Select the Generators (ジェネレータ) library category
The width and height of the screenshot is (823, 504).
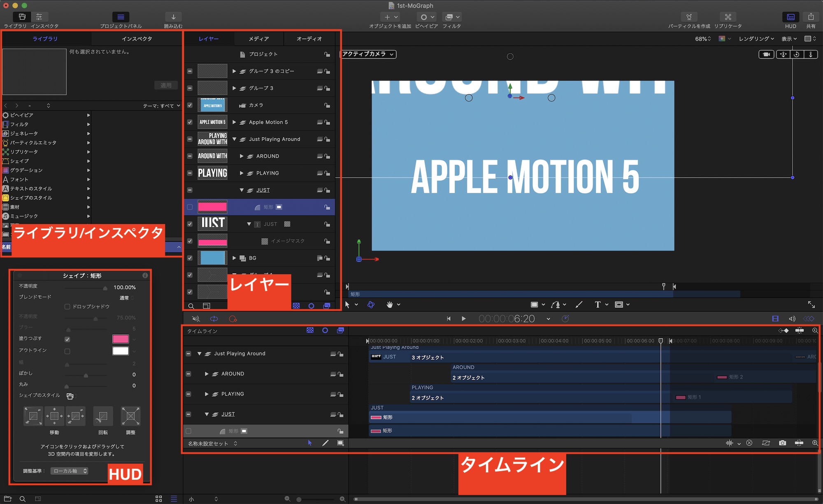(x=24, y=134)
